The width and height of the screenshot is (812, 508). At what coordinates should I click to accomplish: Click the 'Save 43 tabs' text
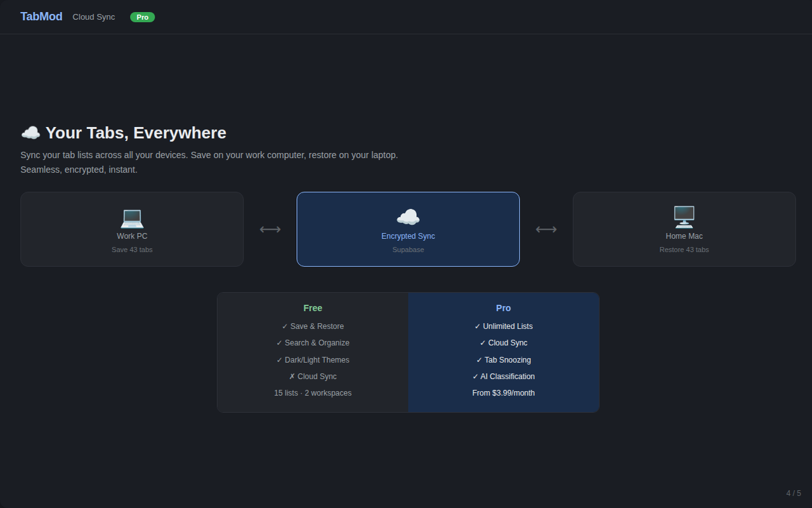click(132, 250)
